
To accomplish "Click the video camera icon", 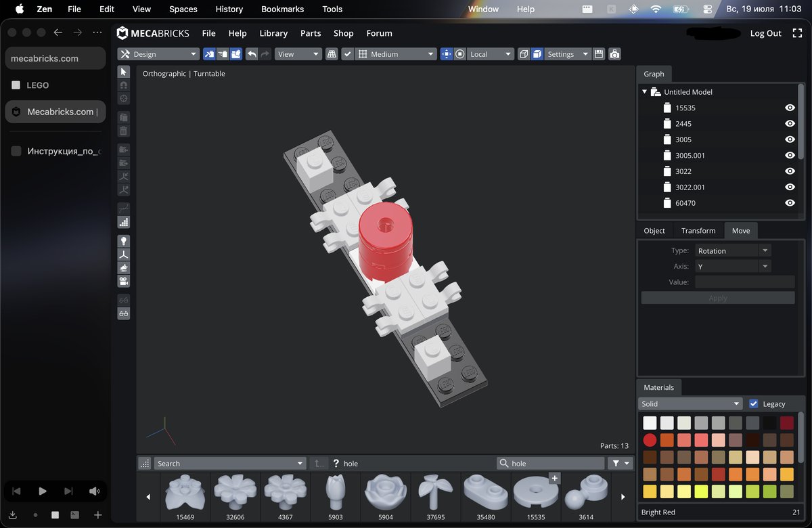I will (x=123, y=281).
